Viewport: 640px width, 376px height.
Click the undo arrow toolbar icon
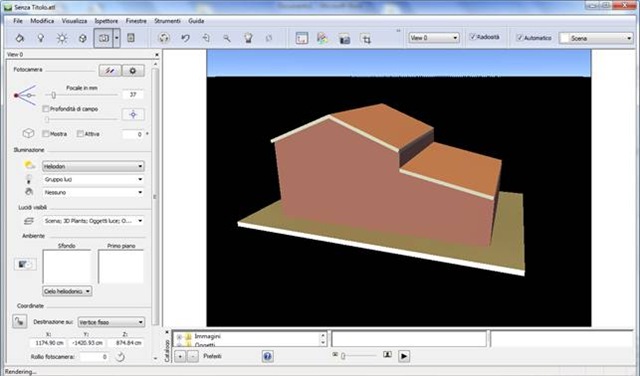(x=185, y=38)
